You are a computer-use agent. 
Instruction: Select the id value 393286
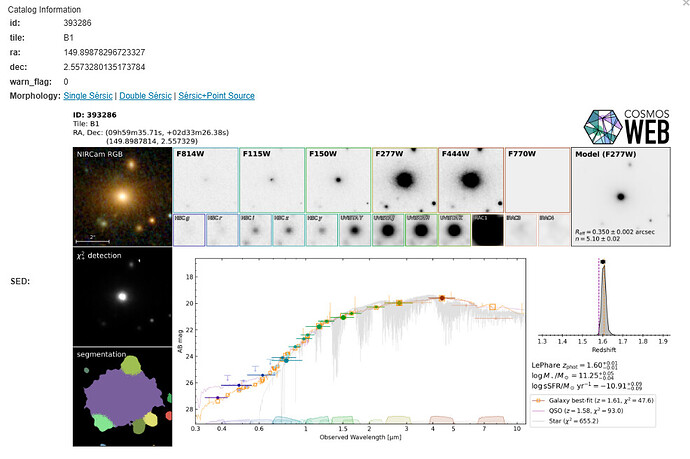pyautogui.click(x=77, y=23)
